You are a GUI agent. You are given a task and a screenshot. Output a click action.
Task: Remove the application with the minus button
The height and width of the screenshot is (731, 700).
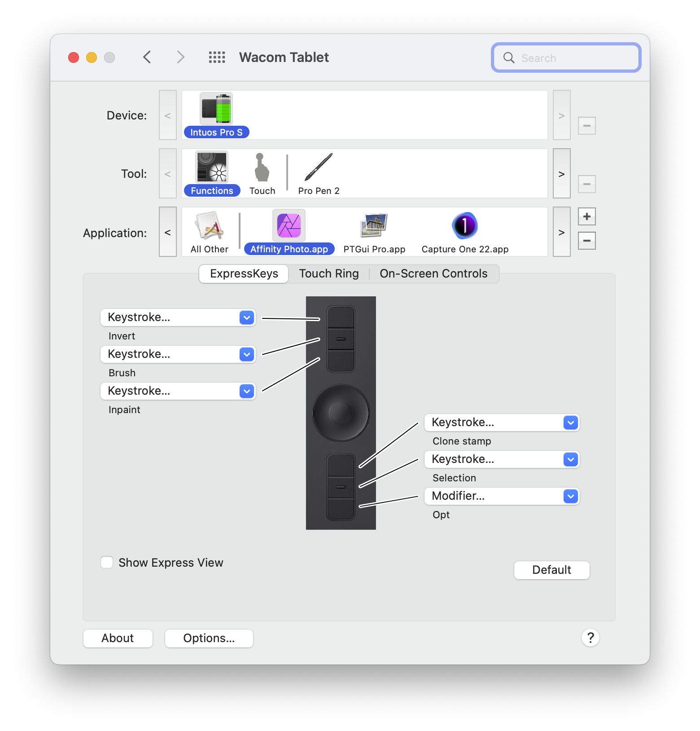point(587,241)
